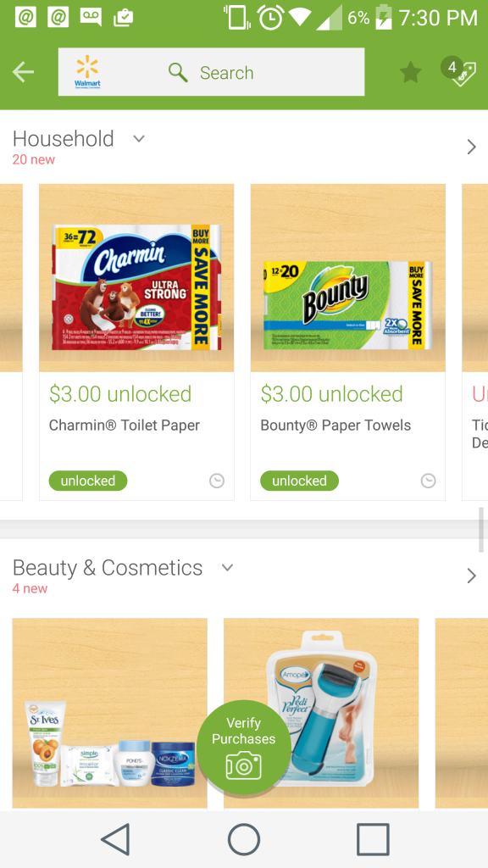488x868 pixels.
Task: Toggle the unlocked badge on Charmin Toilet Paper
Action: click(x=88, y=481)
